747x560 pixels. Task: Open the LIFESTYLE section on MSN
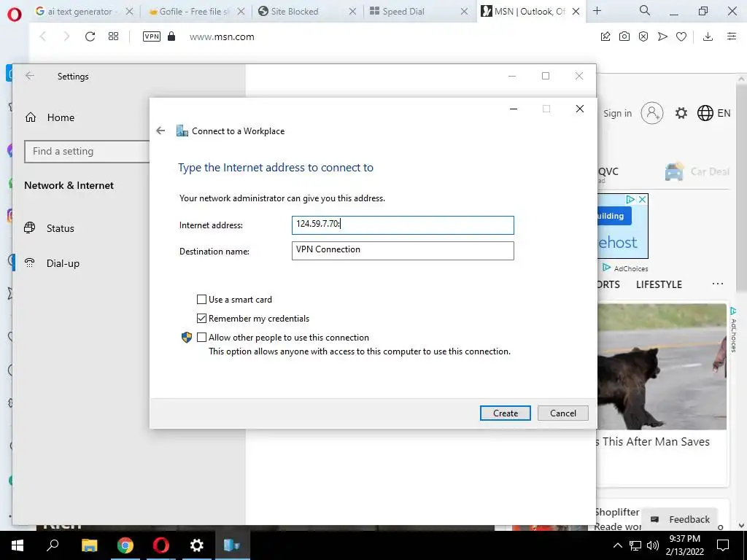point(659,285)
